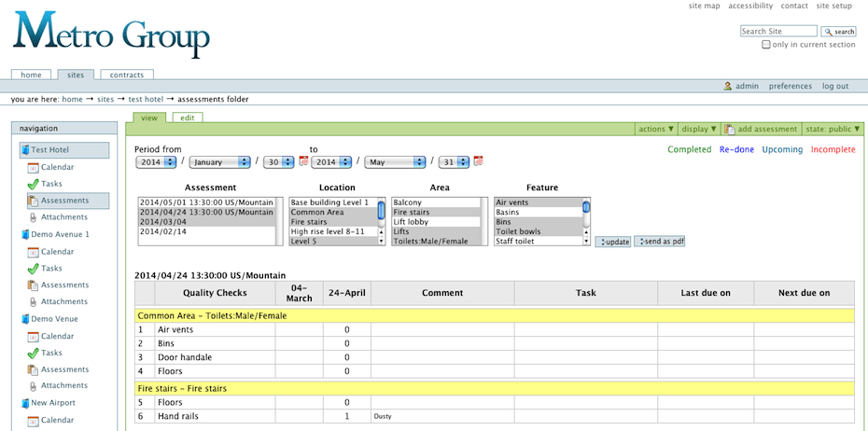Open the end date calendar picker icon
This screenshot has width=868, height=431.
(x=478, y=161)
